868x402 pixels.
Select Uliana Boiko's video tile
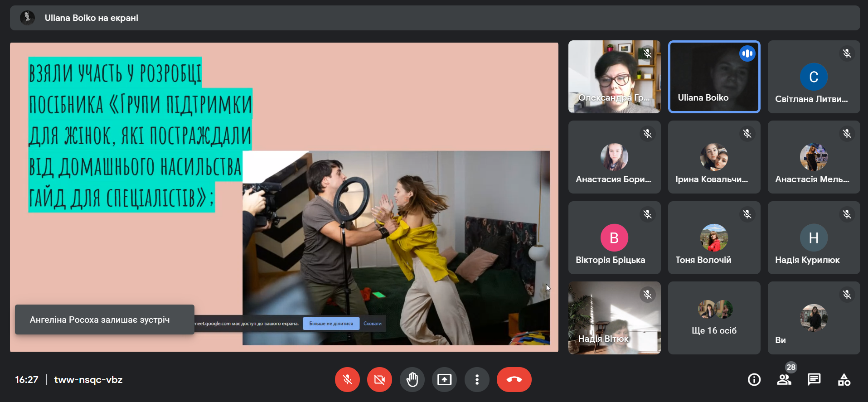coord(714,77)
